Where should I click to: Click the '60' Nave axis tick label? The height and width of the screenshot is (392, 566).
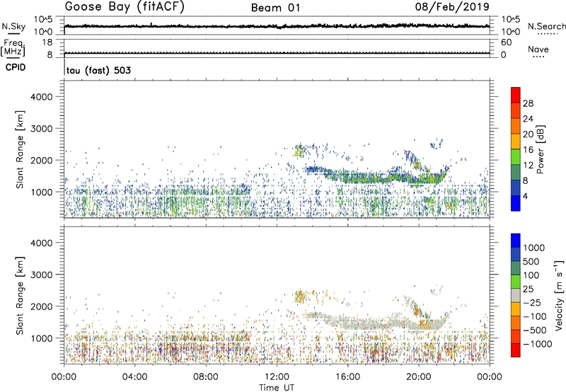[506, 42]
